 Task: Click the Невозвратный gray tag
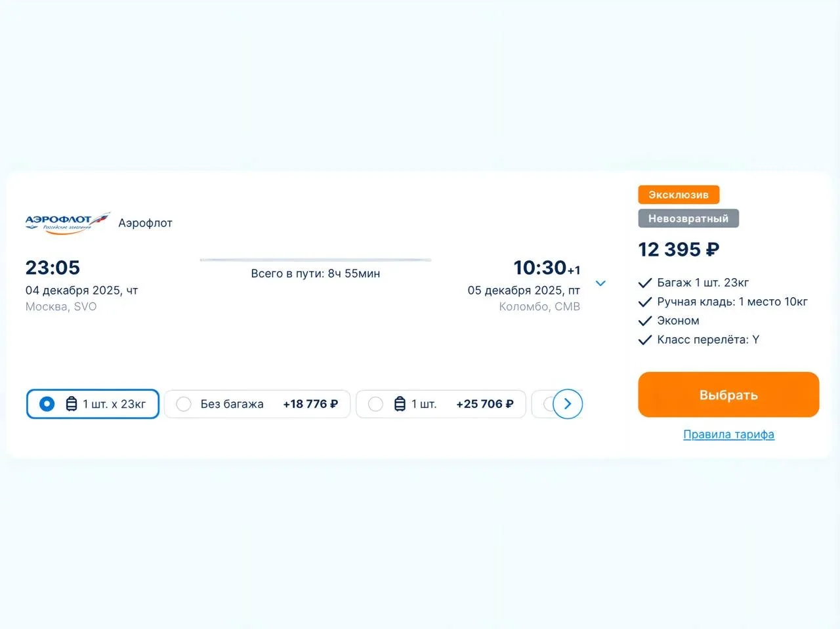(x=688, y=218)
